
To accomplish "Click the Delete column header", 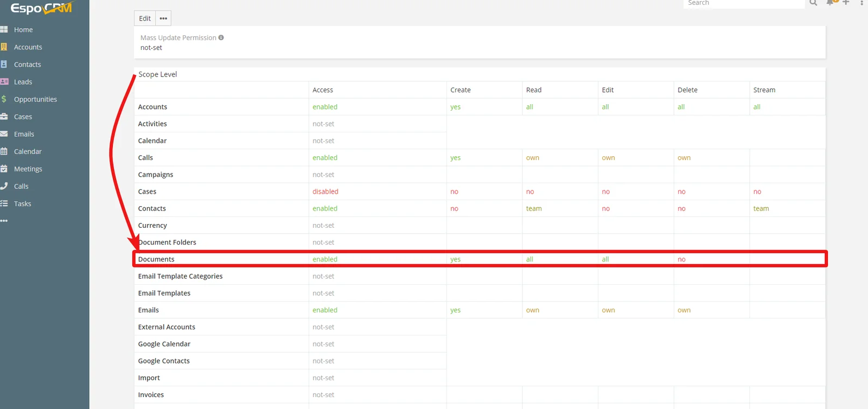I will 687,90.
